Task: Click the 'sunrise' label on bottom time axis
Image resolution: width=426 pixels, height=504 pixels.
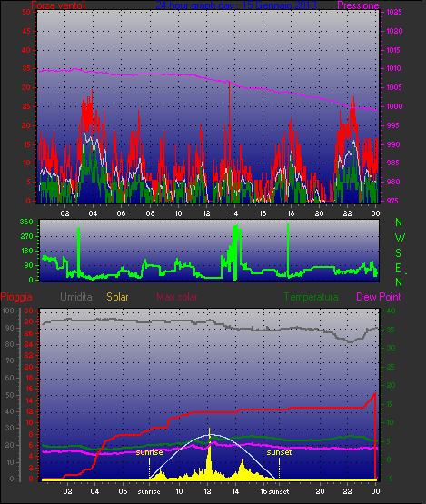Action: pos(149,491)
